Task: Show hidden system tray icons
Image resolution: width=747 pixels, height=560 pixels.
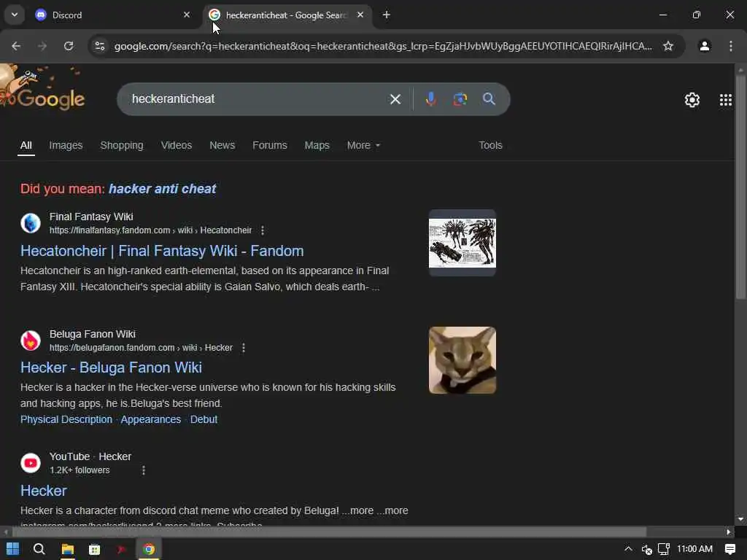Action: 628,549
